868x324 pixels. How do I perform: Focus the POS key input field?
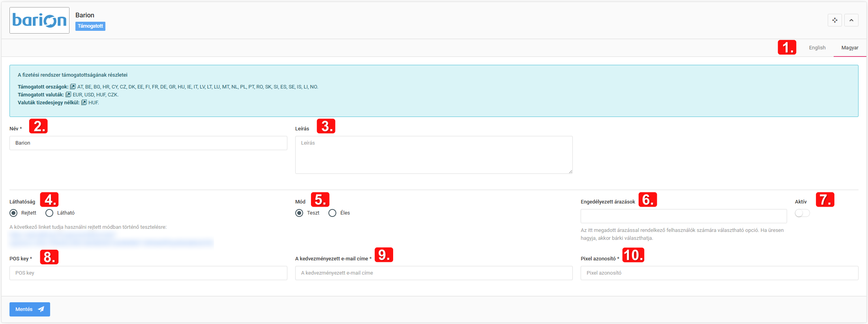point(148,273)
